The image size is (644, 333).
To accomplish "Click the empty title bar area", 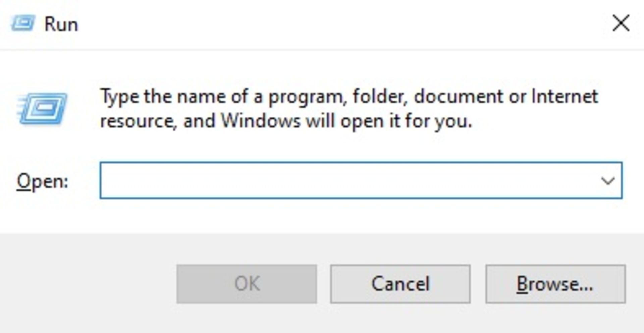I will pos(335,24).
